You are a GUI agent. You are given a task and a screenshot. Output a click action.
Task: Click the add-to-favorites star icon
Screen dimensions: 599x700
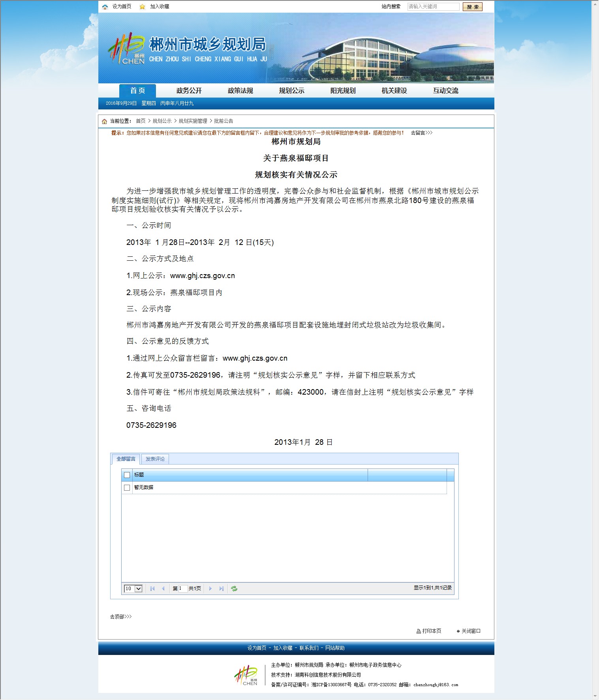coord(142,7)
